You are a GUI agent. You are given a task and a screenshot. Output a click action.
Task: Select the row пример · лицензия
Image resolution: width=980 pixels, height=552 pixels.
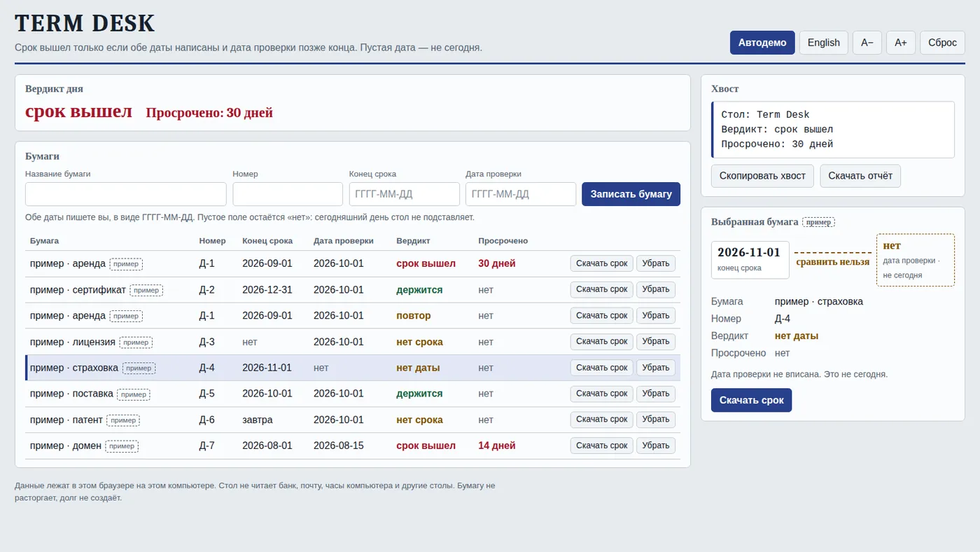pos(353,342)
